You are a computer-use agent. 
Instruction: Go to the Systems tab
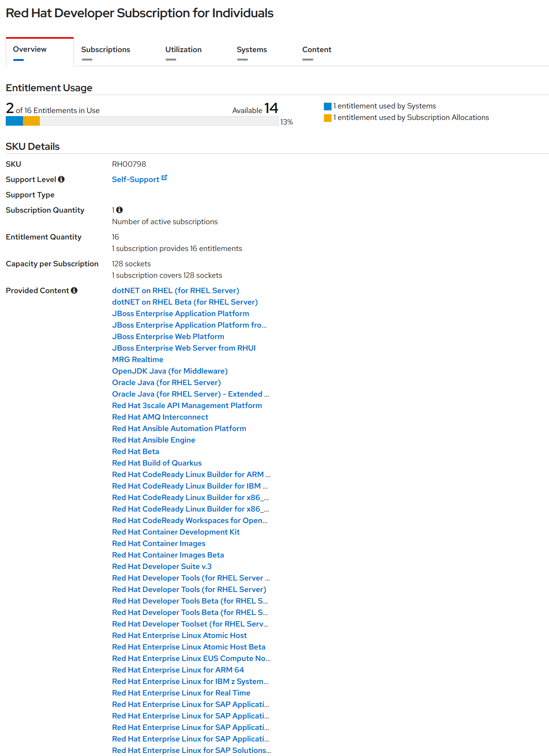[252, 49]
